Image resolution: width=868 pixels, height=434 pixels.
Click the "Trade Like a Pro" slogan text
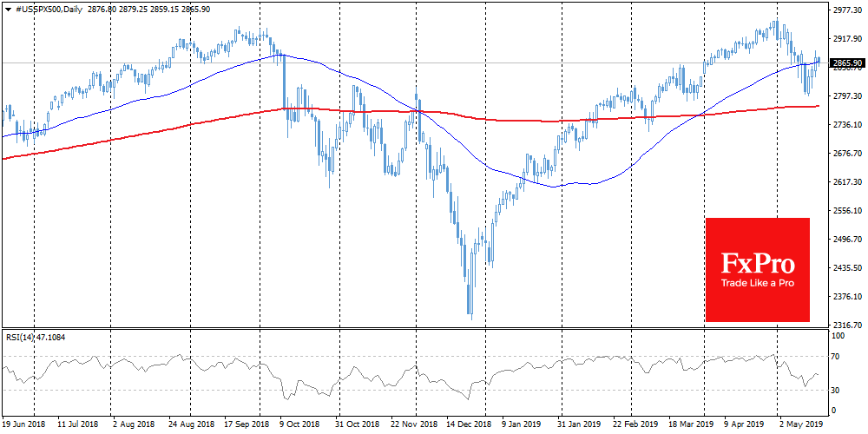click(757, 283)
